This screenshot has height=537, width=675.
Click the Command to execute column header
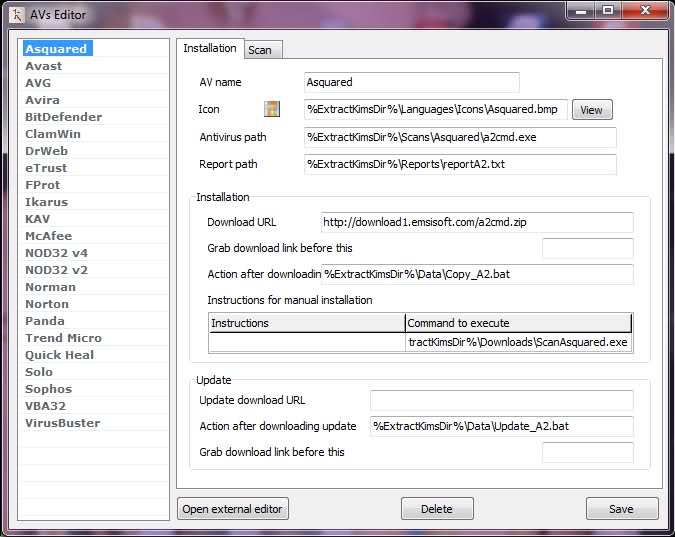click(518, 323)
